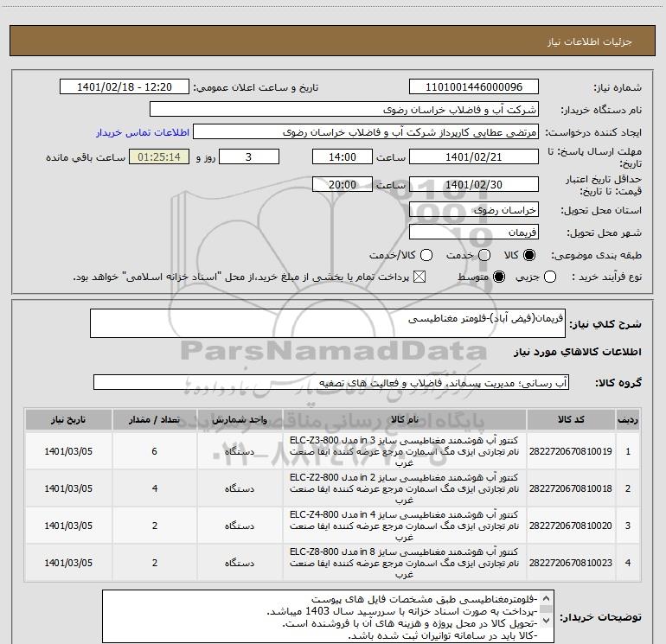Screen dimensions: 666x644
Task: Click the واحد شمارش column header
Action: point(240,419)
